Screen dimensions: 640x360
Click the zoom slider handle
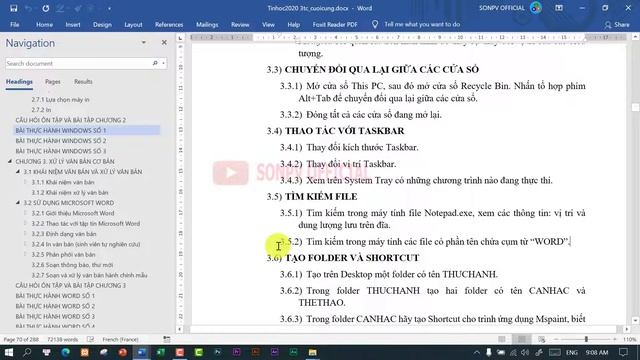pyautogui.click(x=587, y=340)
